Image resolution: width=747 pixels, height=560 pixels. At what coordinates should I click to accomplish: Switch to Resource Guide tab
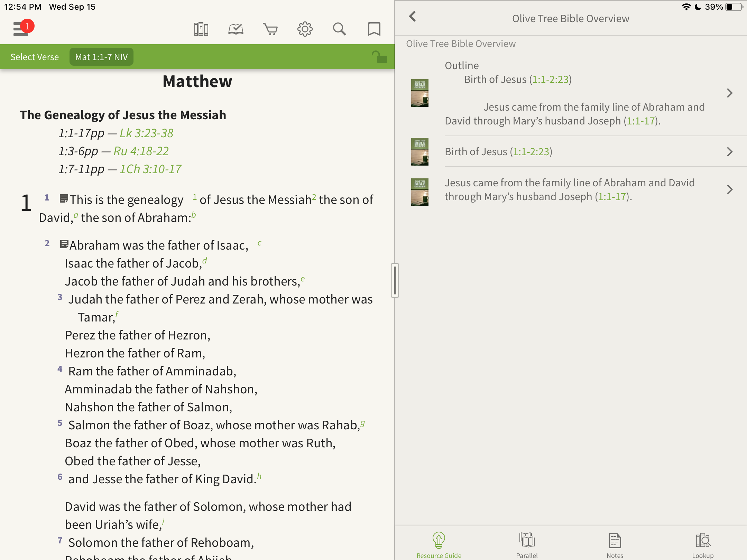click(439, 545)
